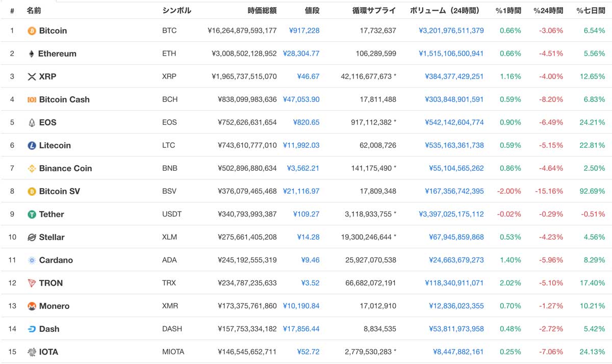Sort by the シンボル column header
Screen dimensions: 612x364
click(x=176, y=10)
